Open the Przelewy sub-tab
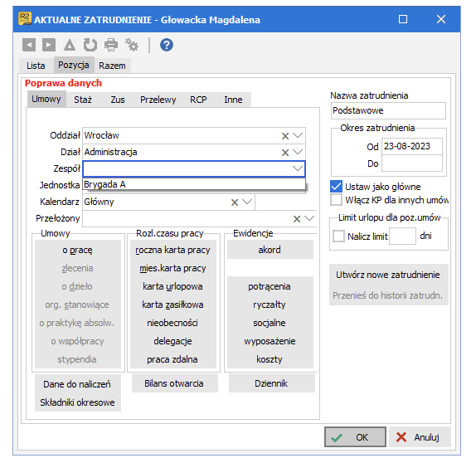Screen dimensions: 476x463 (x=158, y=100)
